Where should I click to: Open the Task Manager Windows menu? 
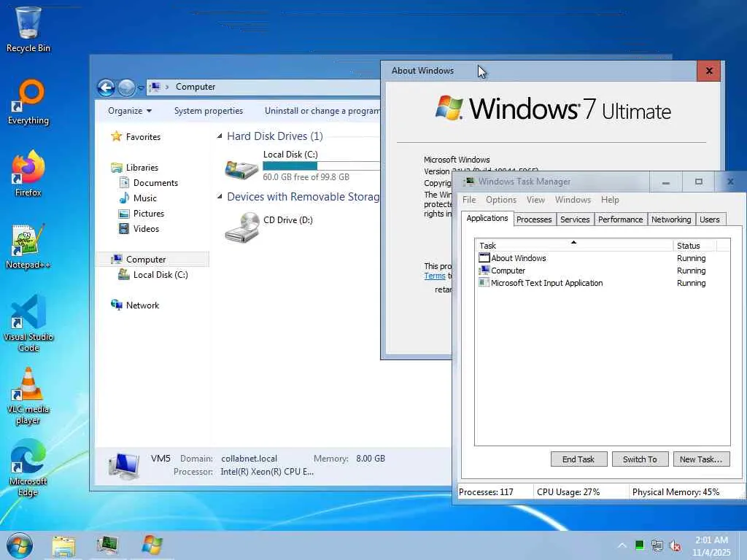tap(573, 200)
